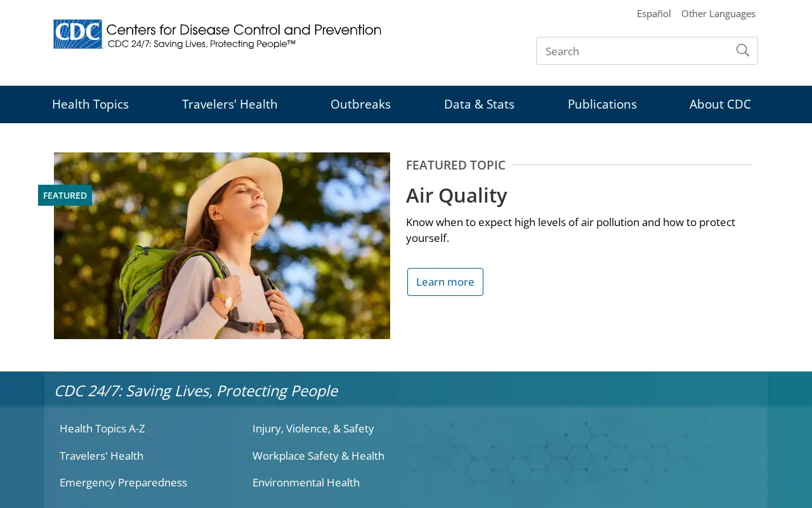
Task: Click the 'FEATURED TOPIC' section label
Action: [455, 165]
